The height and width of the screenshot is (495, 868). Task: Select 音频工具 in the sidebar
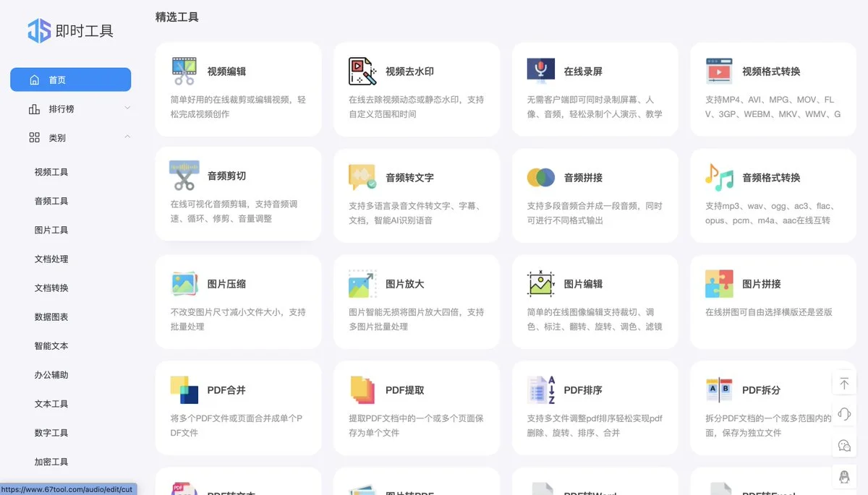click(51, 201)
